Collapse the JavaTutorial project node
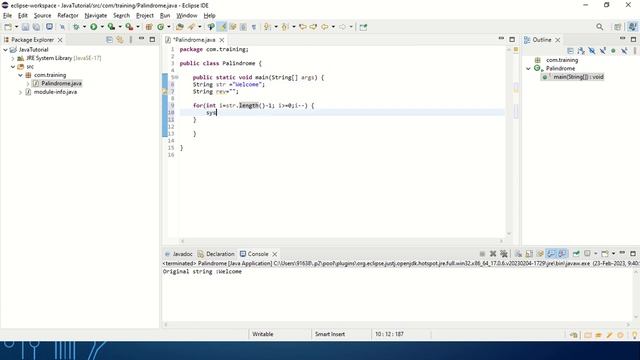Screen dimensions: 640x360 (x=5, y=49)
